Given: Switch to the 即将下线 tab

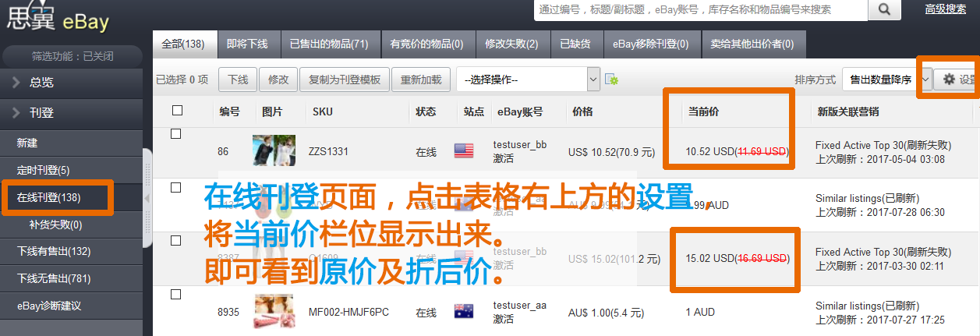Looking at the screenshot, I should pos(247,44).
